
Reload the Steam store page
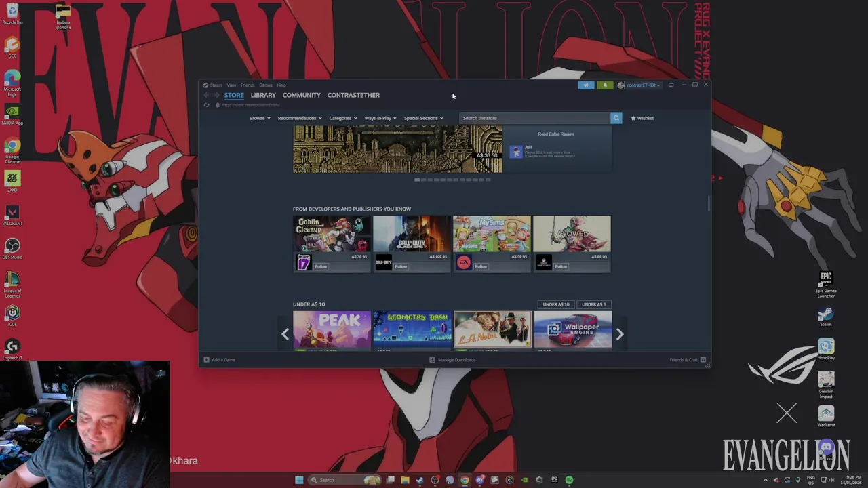tap(206, 105)
